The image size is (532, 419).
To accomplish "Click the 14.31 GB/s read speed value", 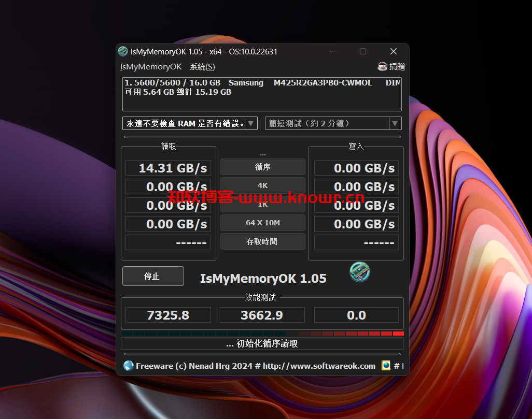I will pyautogui.click(x=169, y=168).
